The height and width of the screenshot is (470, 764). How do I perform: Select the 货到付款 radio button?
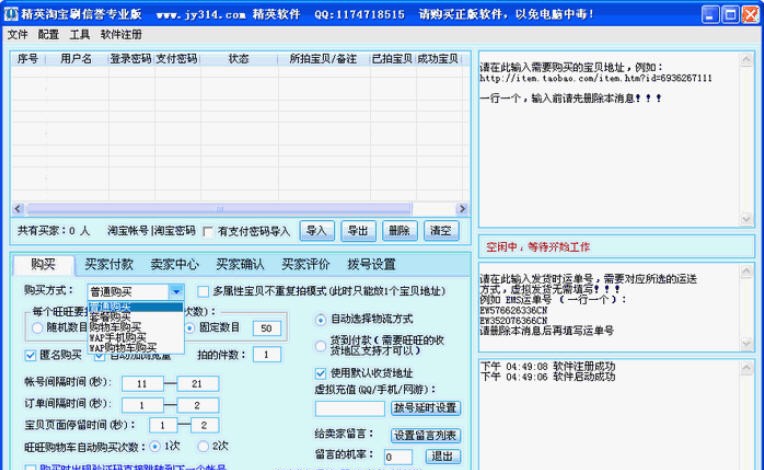[320, 345]
